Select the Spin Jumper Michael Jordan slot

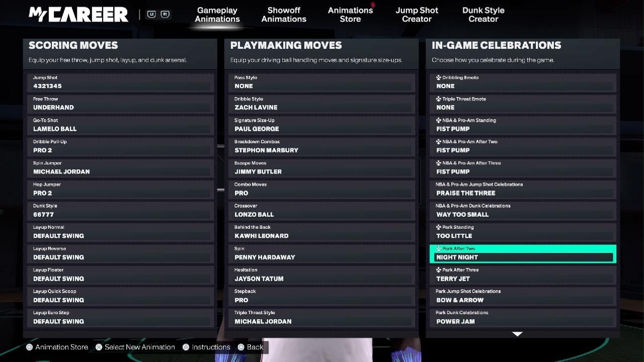click(121, 168)
